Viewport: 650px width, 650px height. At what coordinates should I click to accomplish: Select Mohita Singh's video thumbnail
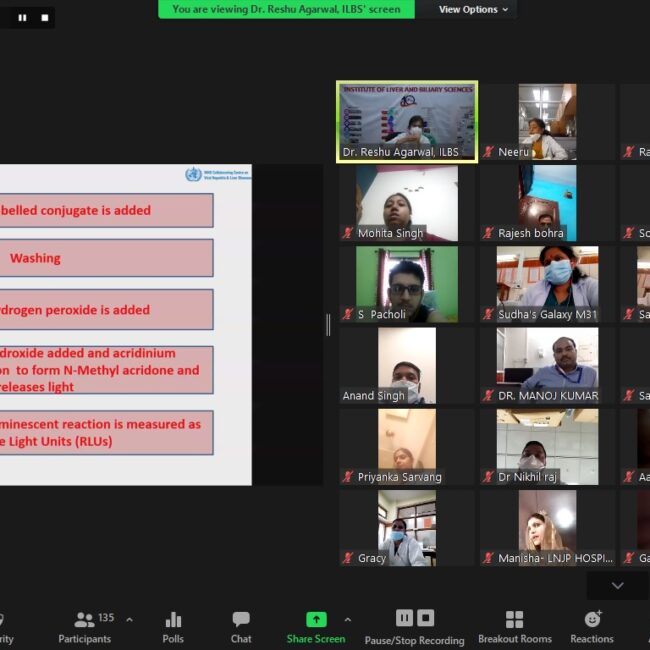(407, 203)
